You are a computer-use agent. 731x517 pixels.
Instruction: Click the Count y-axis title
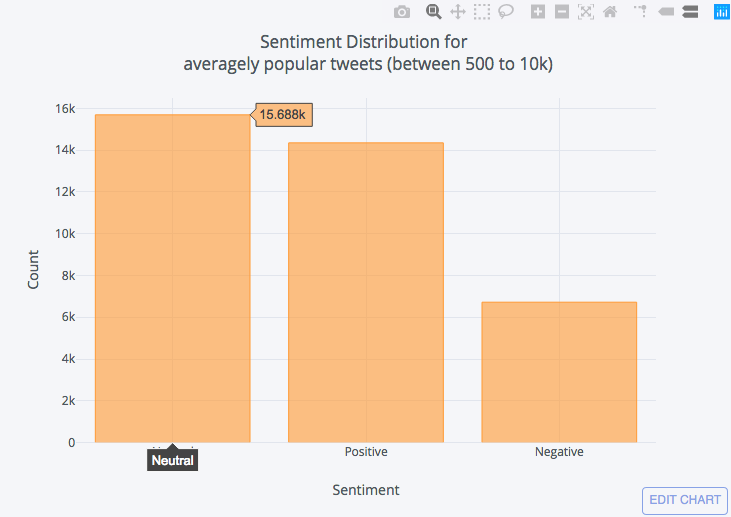34,270
